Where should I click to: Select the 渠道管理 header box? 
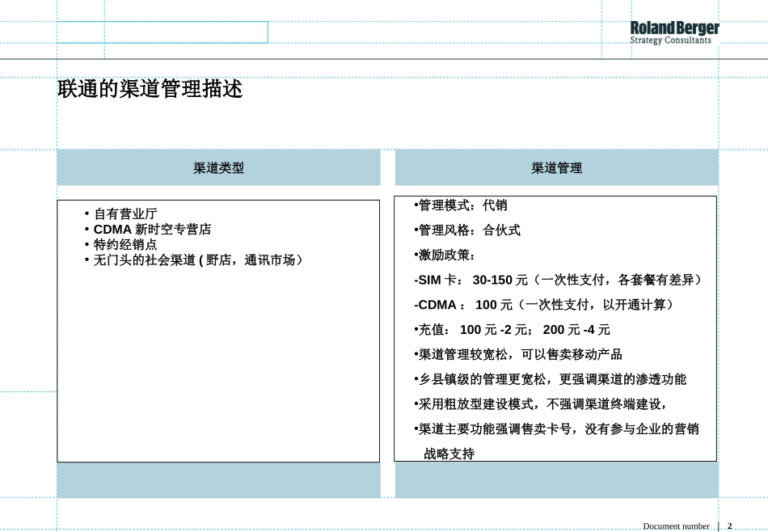click(557, 168)
